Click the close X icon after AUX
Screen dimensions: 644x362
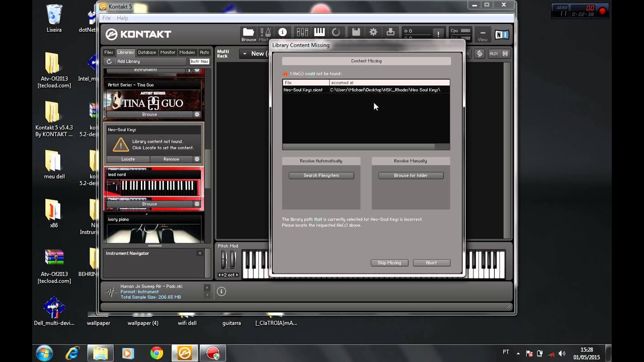point(505,54)
